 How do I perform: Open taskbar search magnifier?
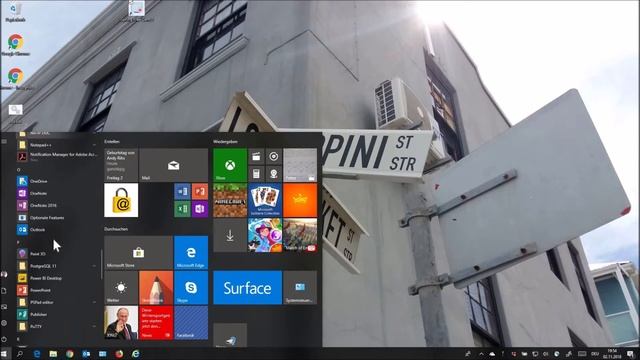click(20, 354)
